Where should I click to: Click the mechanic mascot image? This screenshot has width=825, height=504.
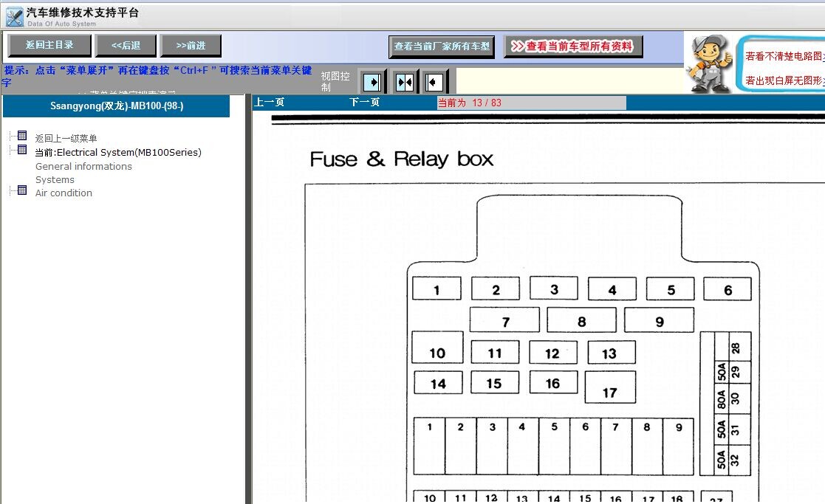pyautogui.click(x=711, y=64)
